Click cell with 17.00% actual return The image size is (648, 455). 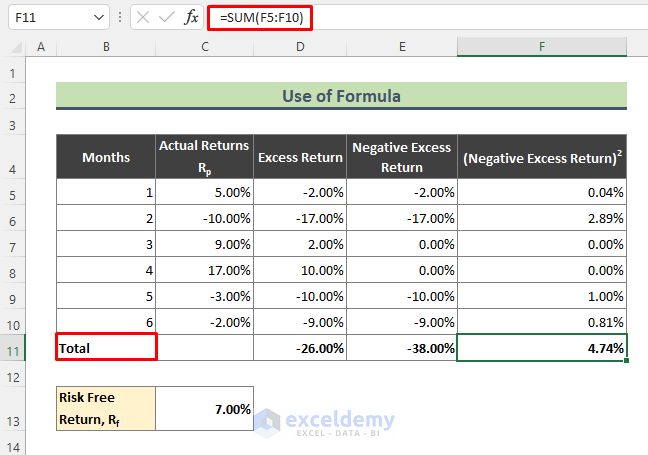205,270
